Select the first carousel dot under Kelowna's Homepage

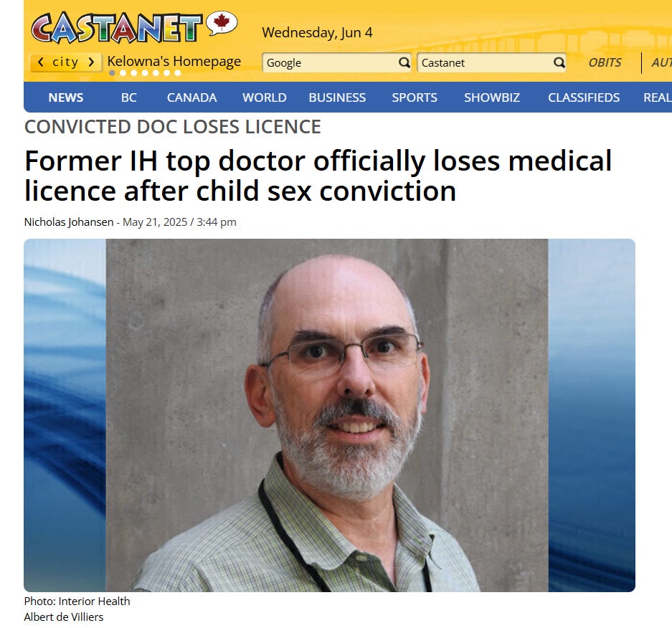coord(112,73)
